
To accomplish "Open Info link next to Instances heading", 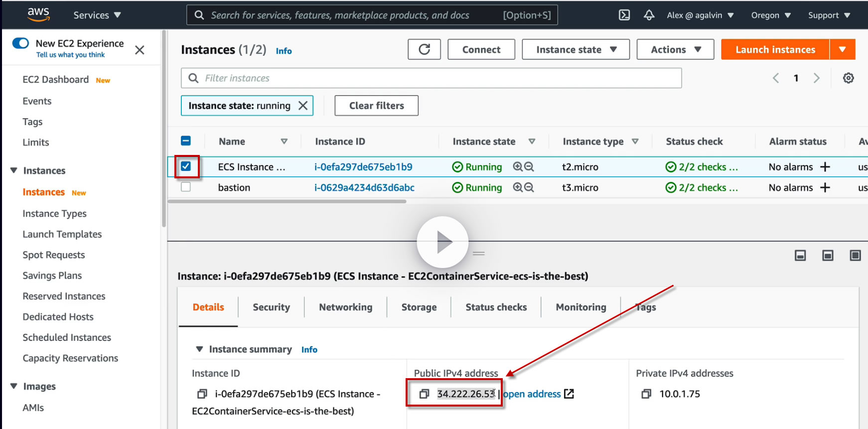I will [x=284, y=51].
